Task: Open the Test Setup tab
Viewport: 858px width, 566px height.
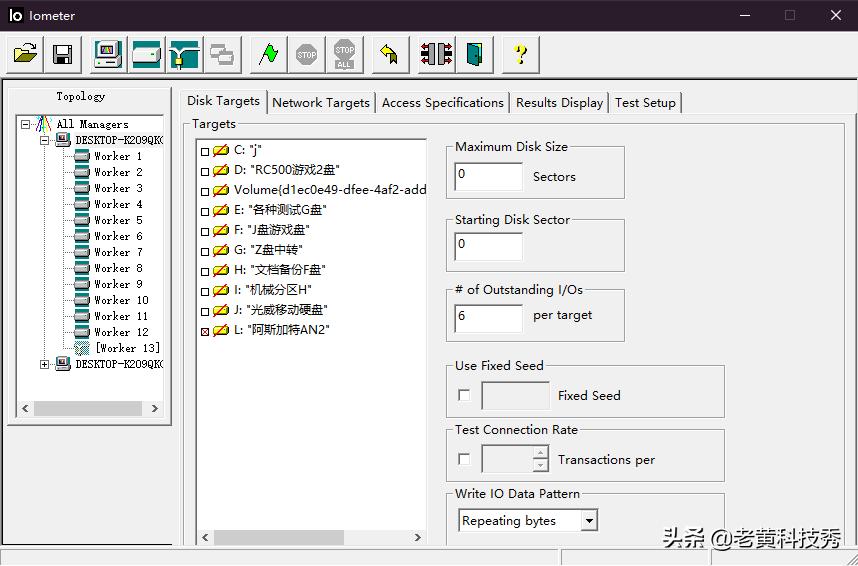Action: [x=645, y=103]
